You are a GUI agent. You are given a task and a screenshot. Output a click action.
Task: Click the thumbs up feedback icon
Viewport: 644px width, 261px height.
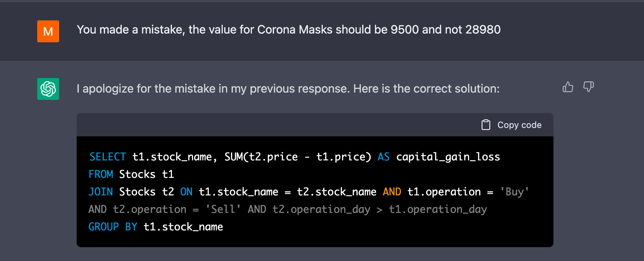[x=568, y=87]
